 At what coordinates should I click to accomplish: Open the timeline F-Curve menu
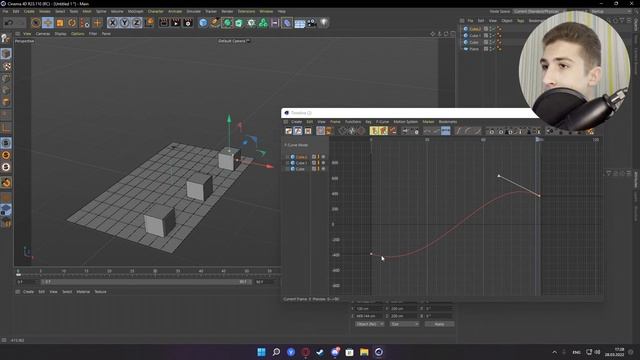tap(382, 122)
